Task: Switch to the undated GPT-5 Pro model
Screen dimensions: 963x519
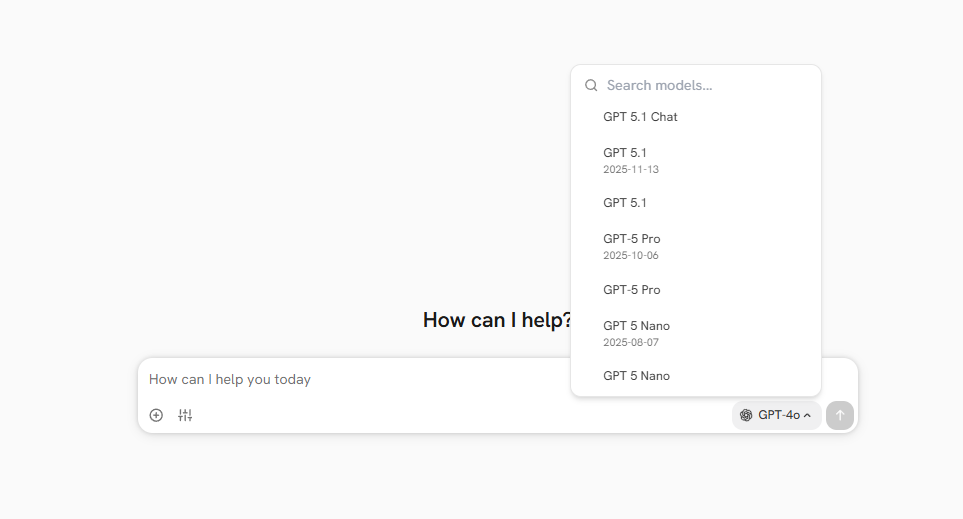Action: tap(632, 290)
